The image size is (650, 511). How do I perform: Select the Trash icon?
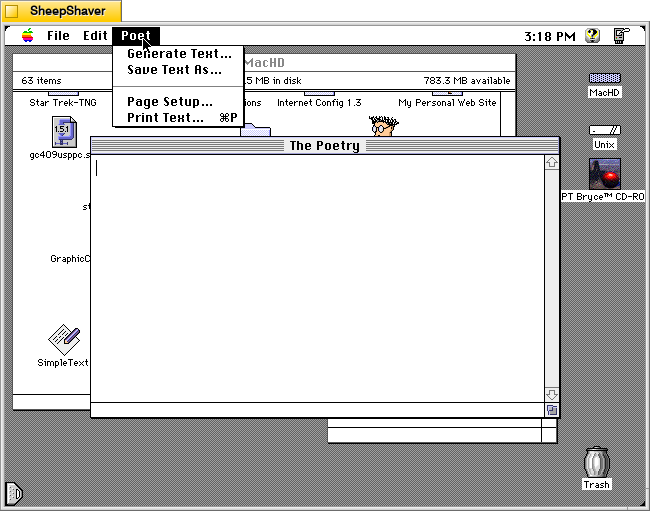(x=597, y=462)
